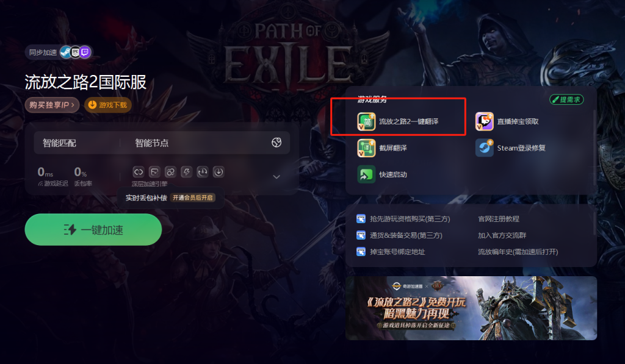This screenshot has width=625, height=364.
Task: Toggle the download acceleration engine icon
Action: pos(219,172)
